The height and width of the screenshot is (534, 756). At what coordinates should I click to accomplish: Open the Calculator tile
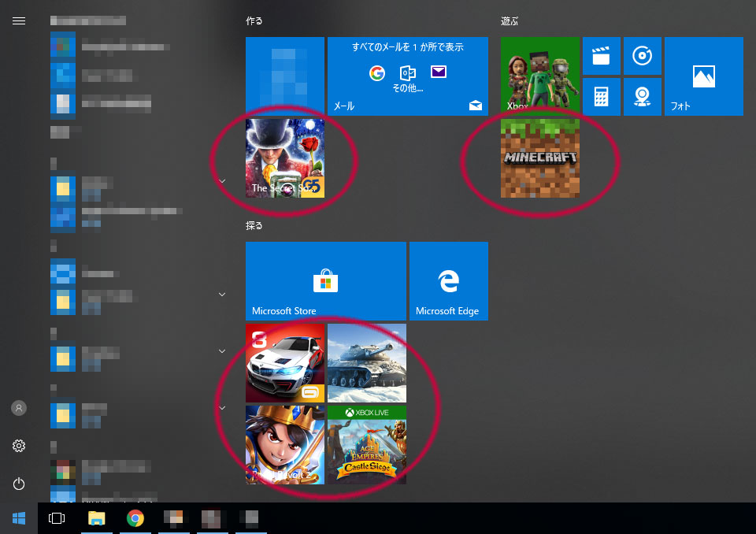click(x=601, y=96)
